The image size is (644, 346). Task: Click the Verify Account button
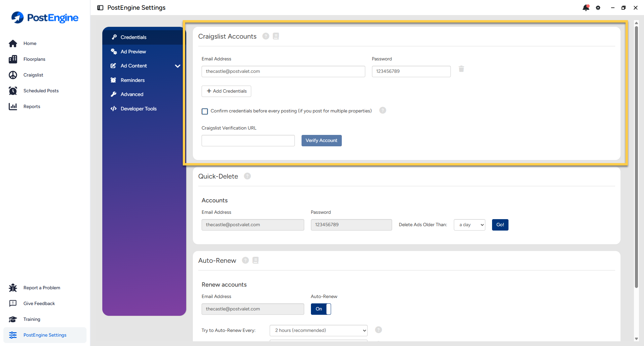(x=322, y=141)
